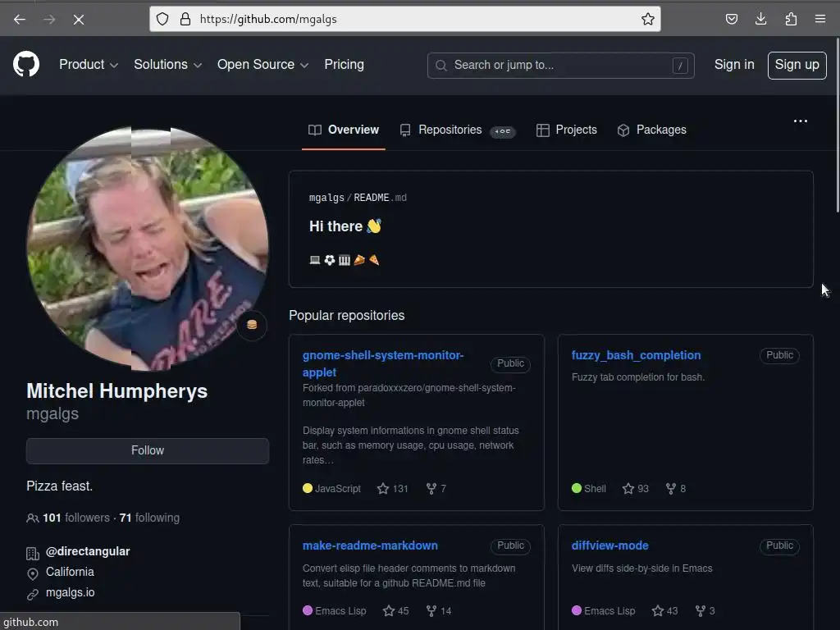Click the 'California' location text
Screen dimensions: 840x630
[70, 572]
